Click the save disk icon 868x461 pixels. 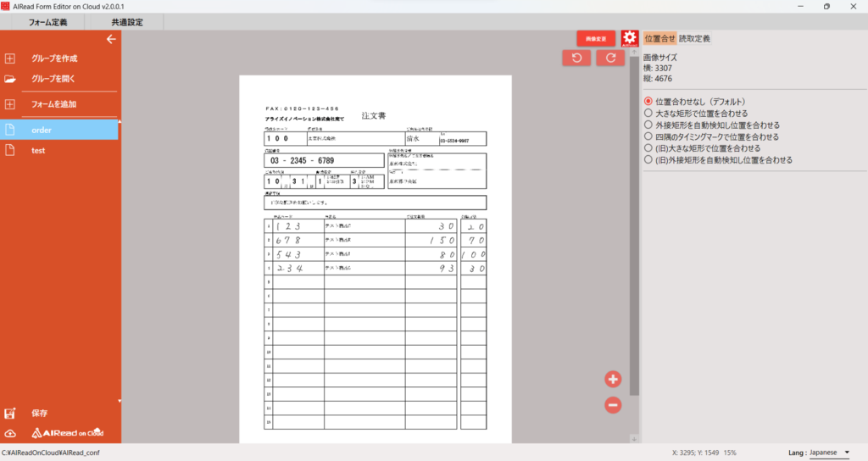coord(11,414)
